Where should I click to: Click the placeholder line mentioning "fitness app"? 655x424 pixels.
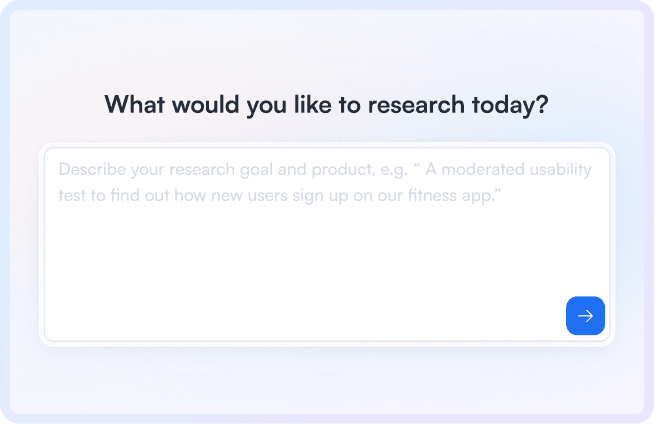(279, 195)
